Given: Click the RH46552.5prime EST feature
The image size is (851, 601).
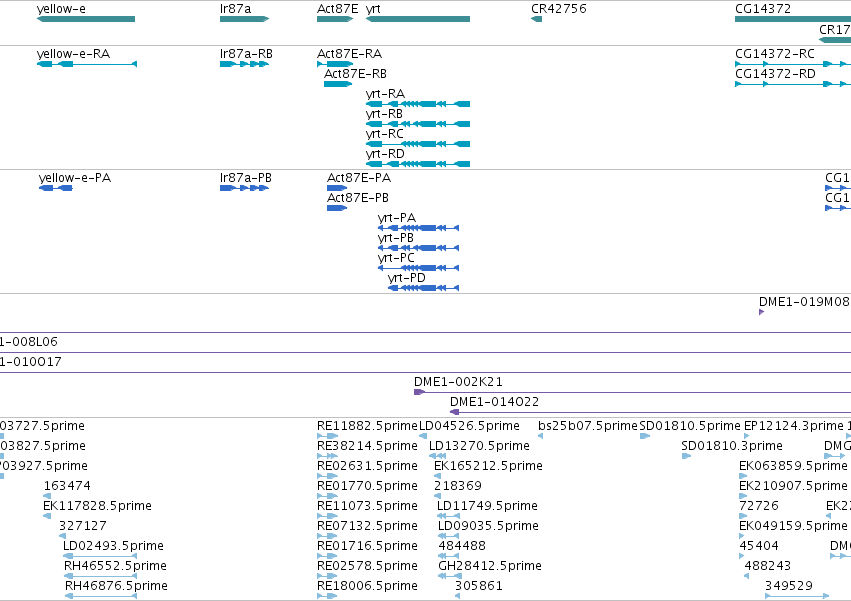Looking at the screenshot, I should [x=100, y=576].
